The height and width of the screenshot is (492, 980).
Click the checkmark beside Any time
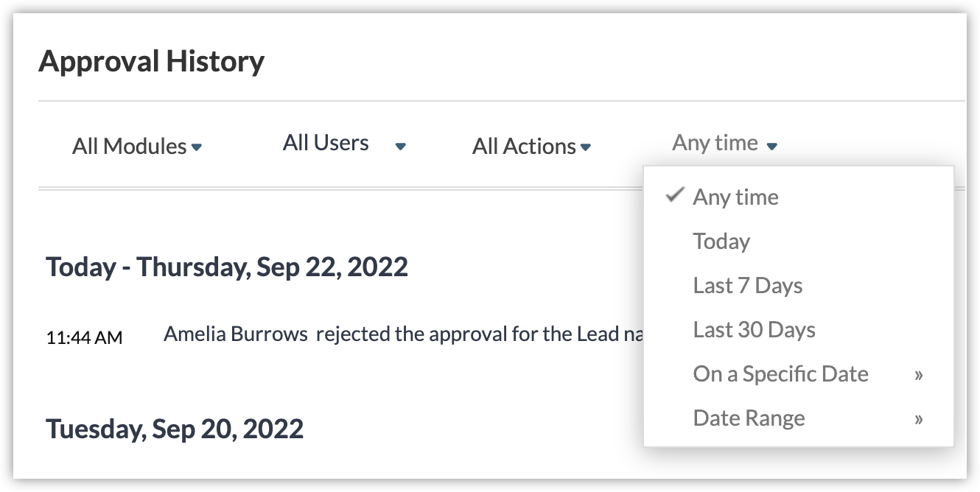[x=674, y=196]
